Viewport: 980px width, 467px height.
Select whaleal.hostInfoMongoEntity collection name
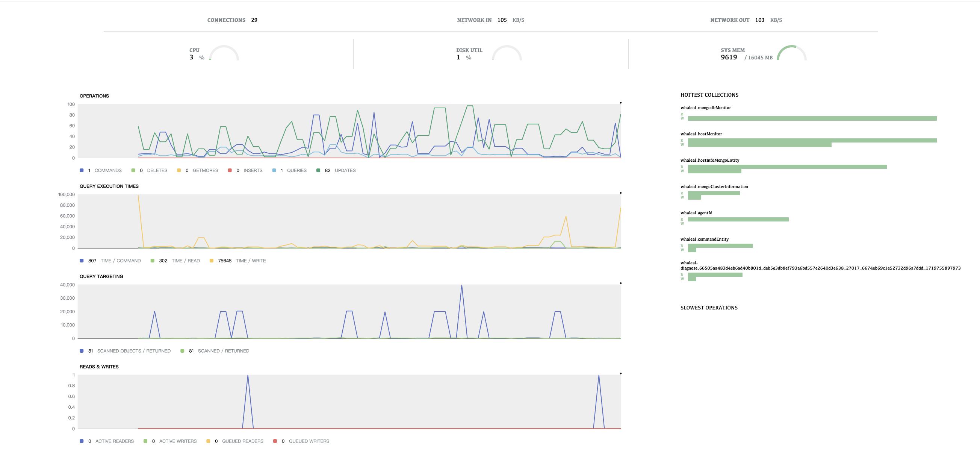point(710,160)
